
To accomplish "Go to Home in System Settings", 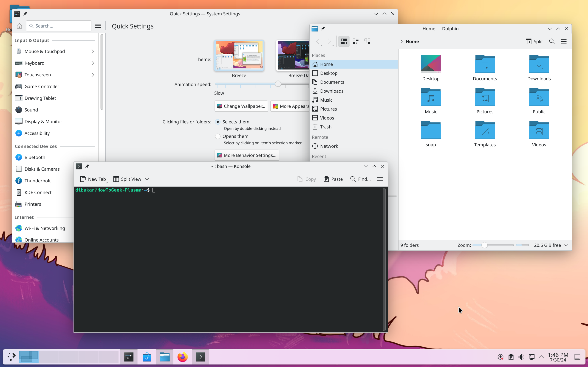I will [19, 26].
